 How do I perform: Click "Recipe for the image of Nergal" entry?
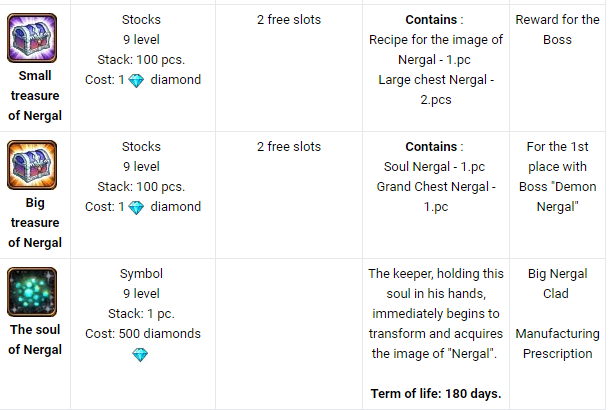435,49
